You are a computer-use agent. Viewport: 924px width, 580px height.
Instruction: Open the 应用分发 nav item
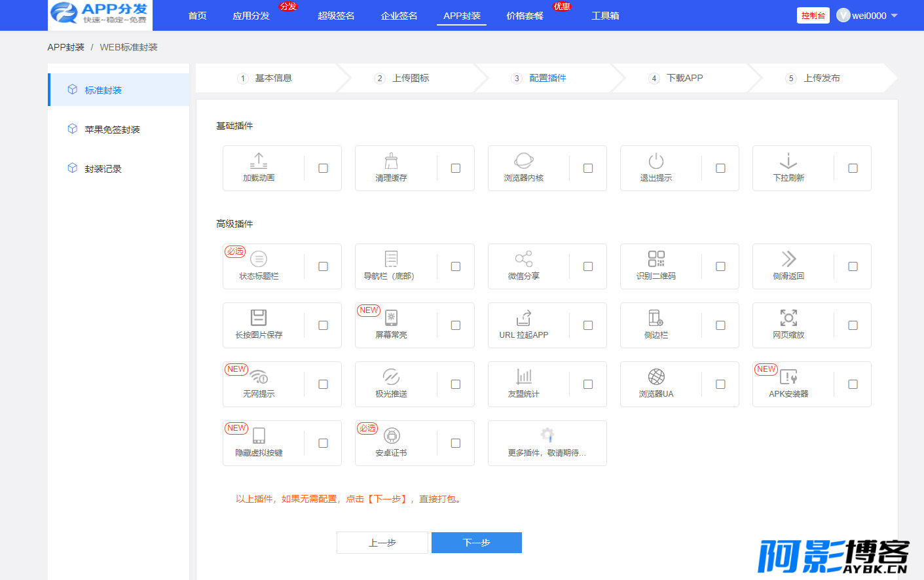pyautogui.click(x=251, y=16)
